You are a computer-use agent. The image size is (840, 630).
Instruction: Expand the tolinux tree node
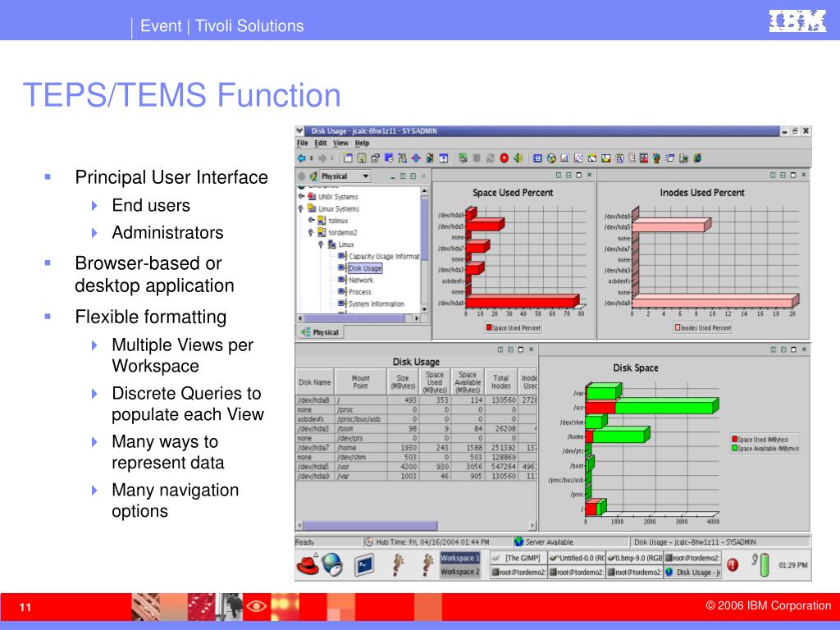[311, 220]
